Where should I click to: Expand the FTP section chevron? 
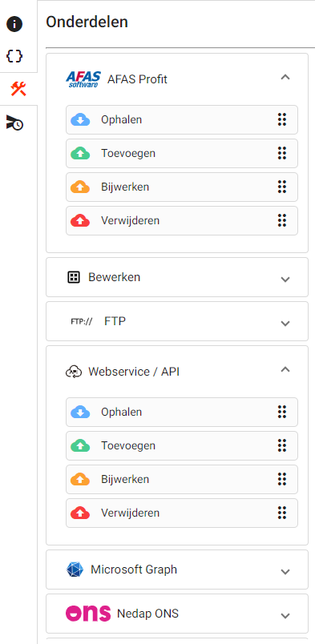(285, 324)
